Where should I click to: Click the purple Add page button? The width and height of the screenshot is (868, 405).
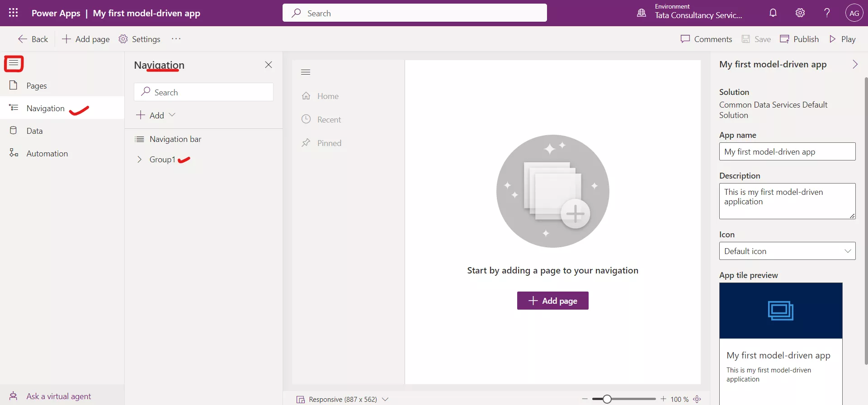pyautogui.click(x=552, y=301)
